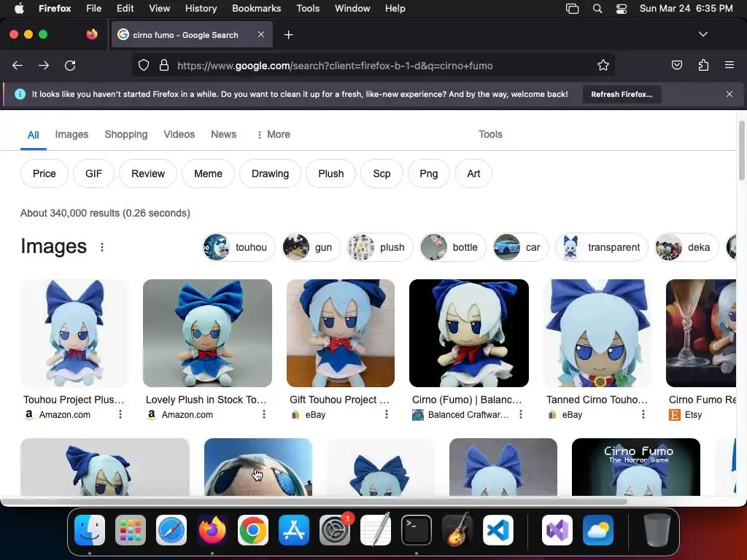Switch to the Shopping search tab
This screenshot has height=560, width=747.
126,134
